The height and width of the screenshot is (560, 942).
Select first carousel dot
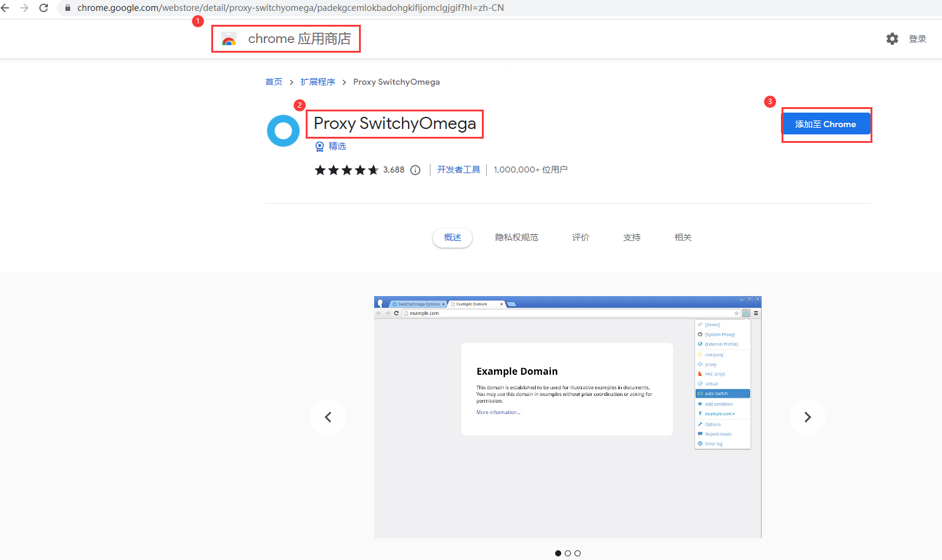[558, 553]
